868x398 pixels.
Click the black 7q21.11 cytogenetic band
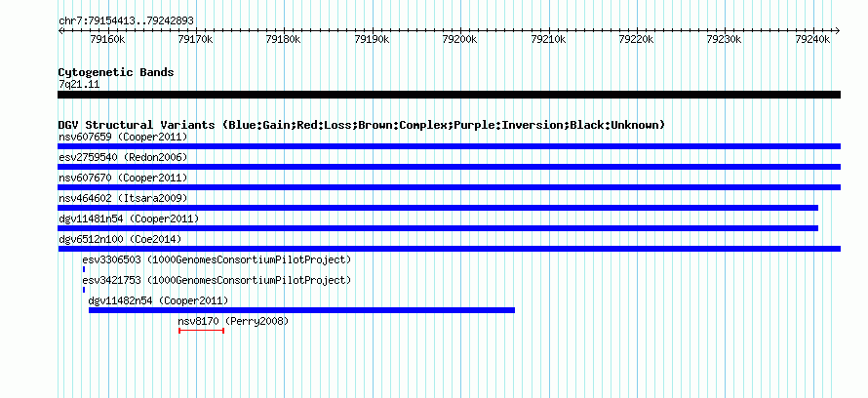[x=449, y=95]
